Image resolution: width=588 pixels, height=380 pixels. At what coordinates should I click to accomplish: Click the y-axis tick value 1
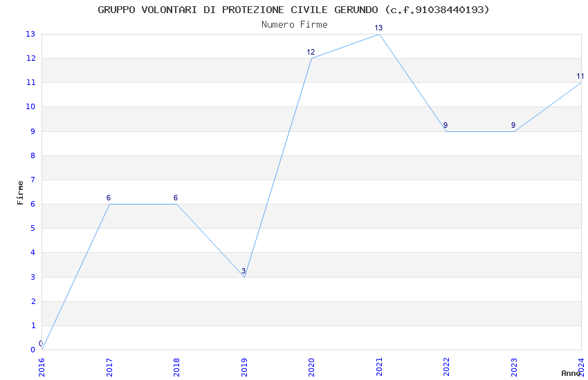coord(33,325)
